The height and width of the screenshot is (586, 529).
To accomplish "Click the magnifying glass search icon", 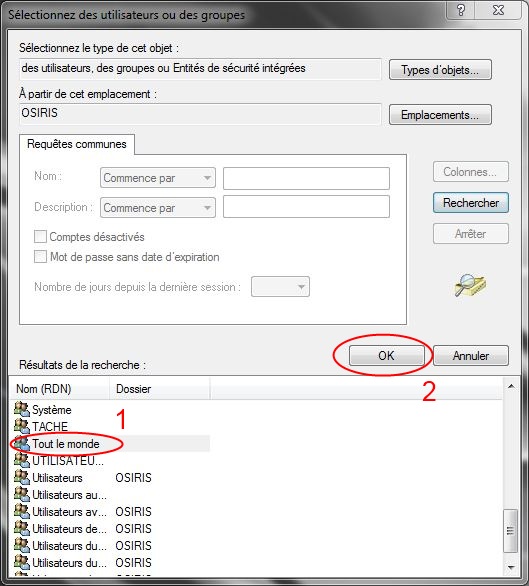I will click(x=470, y=285).
